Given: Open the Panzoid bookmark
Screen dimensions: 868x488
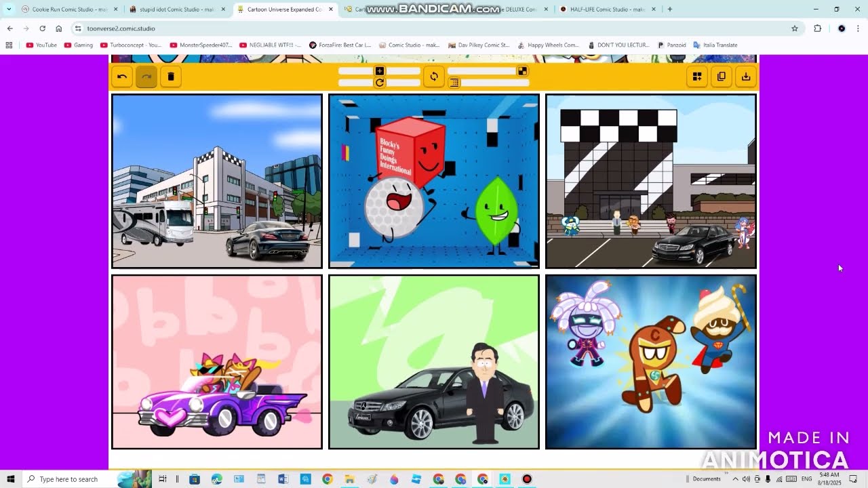Looking at the screenshot, I should tap(672, 45).
